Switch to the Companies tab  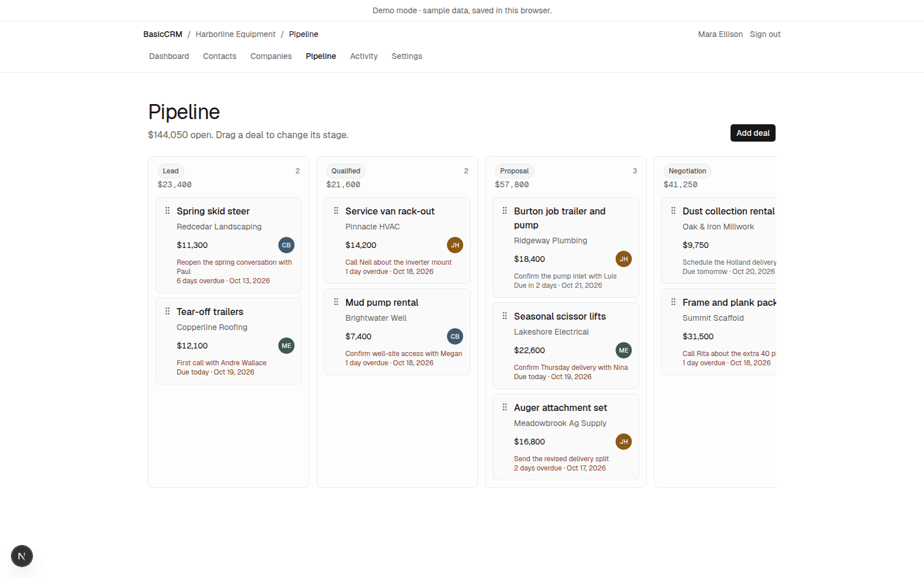point(271,56)
